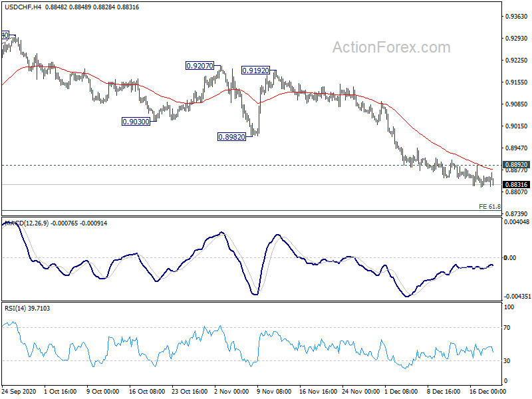The width and height of the screenshot is (532, 399).
Task: Click the 24 Nov 00:00 time label
Action: (x=361, y=391)
